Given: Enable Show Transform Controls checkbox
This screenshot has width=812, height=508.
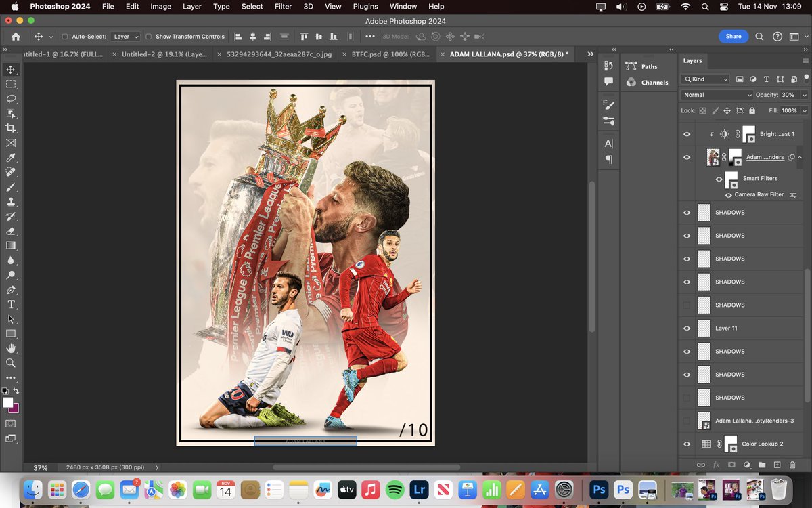Looking at the screenshot, I should click(149, 37).
